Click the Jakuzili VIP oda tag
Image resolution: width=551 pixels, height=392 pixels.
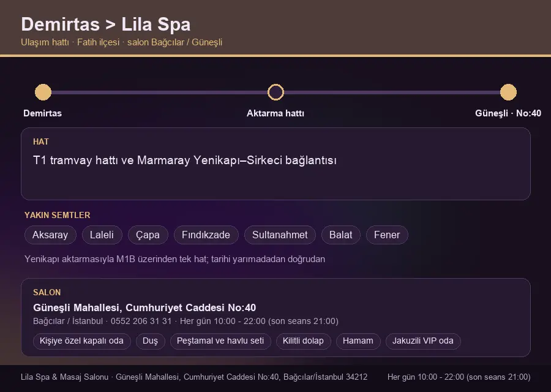pyautogui.click(x=423, y=341)
